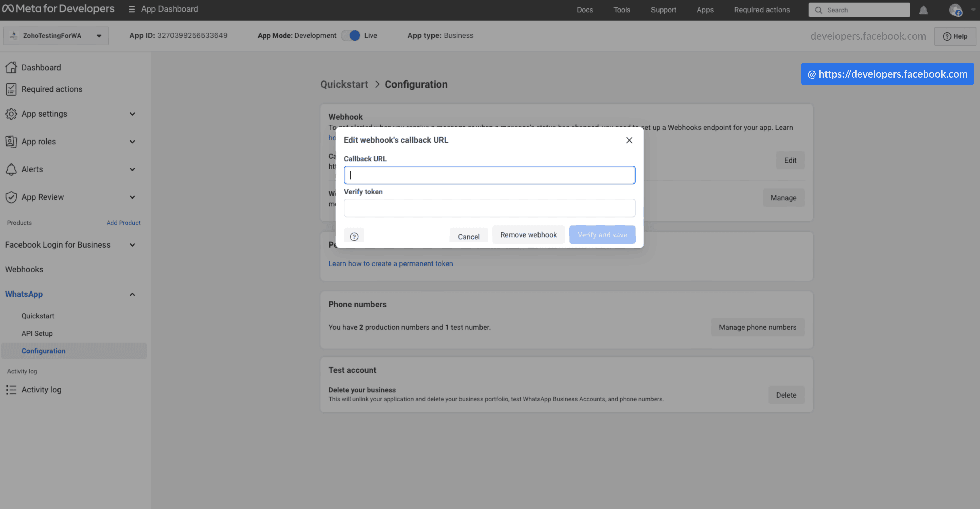
Task: Click Remove webhook in the dialog
Action: (529, 234)
